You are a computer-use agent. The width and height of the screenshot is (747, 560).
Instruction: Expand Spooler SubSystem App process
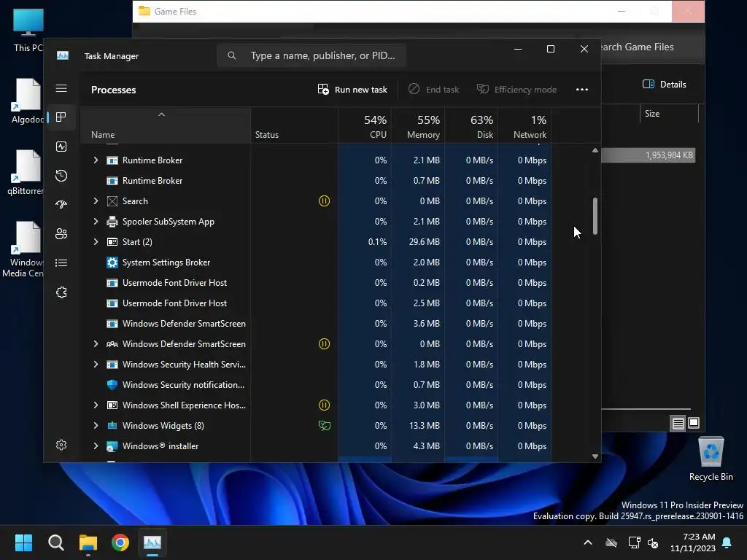[x=96, y=222]
